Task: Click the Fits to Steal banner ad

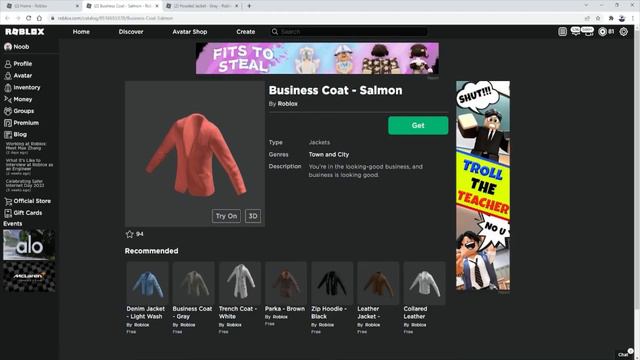Action: tap(317, 58)
